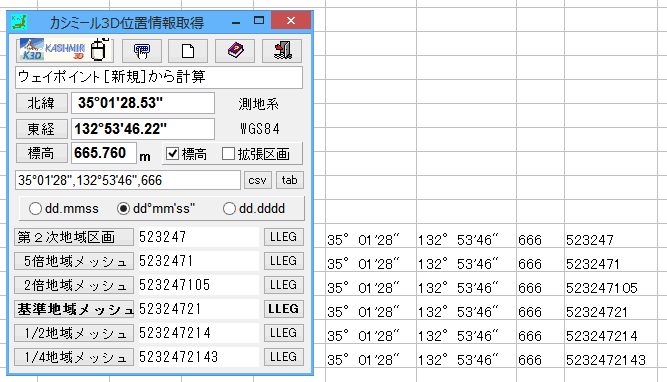
Task: Select the dd°mm'ss" format radio button
Action: click(123, 208)
